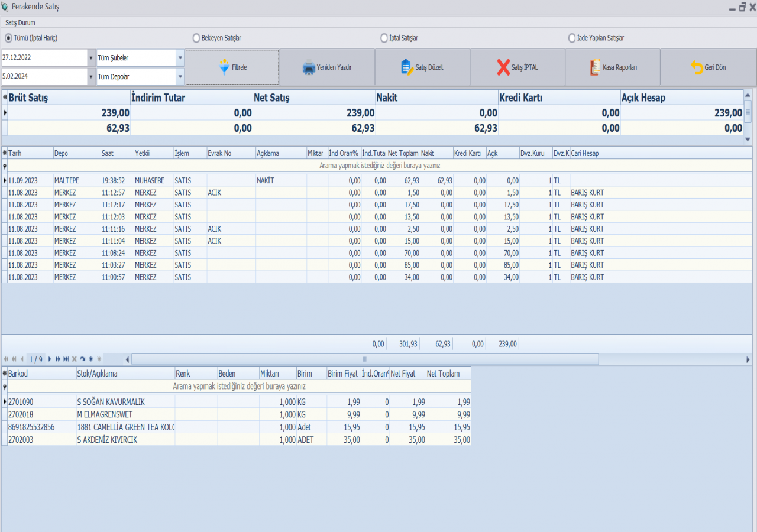Viewport: 757px width, 532px height.
Task: Click the Yetkili column header
Action: (x=154, y=153)
